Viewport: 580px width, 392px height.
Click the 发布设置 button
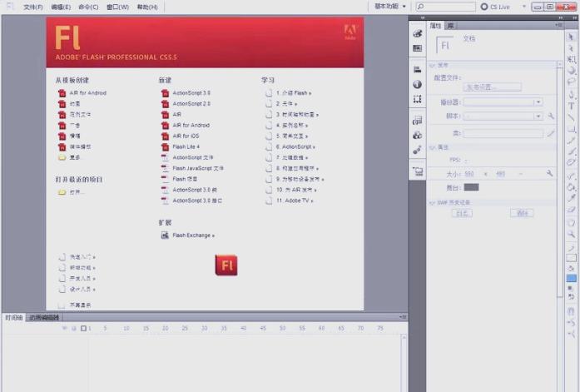point(493,87)
